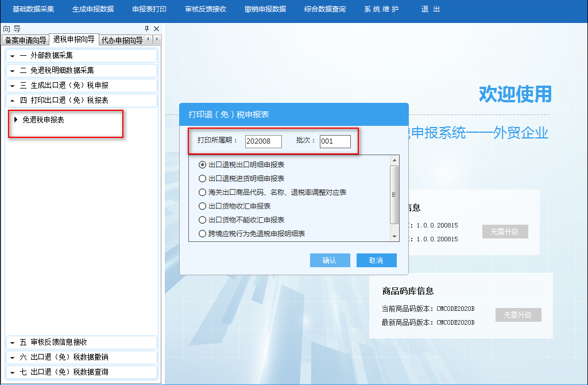
Task: Close the 向导 sidebar panel
Action: pyautogui.click(x=156, y=29)
